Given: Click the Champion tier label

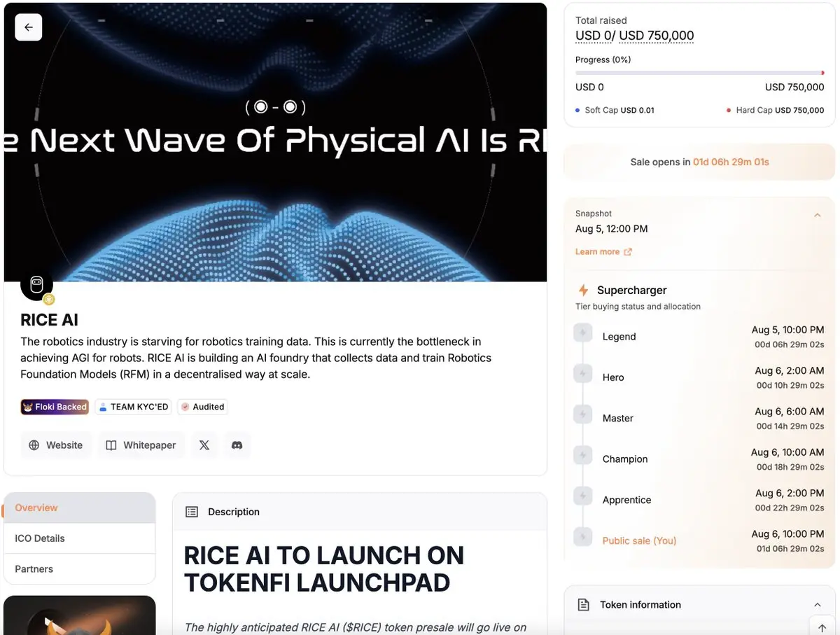Looking at the screenshot, I should click(x=625, y=459).
